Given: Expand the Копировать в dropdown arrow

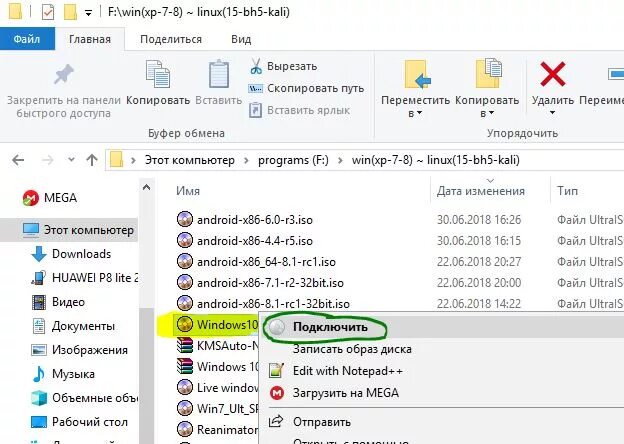Looking at the screenshot, I should [x=491, y=114].
